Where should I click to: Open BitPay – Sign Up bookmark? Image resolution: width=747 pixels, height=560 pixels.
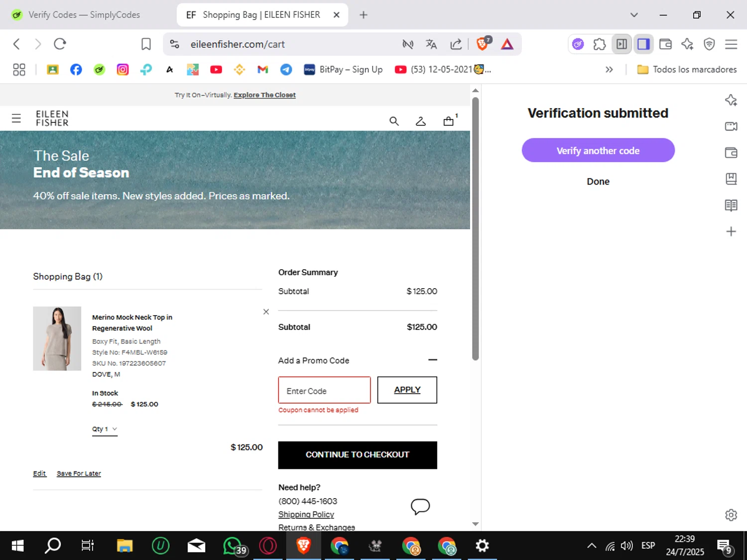click(343, 70)
